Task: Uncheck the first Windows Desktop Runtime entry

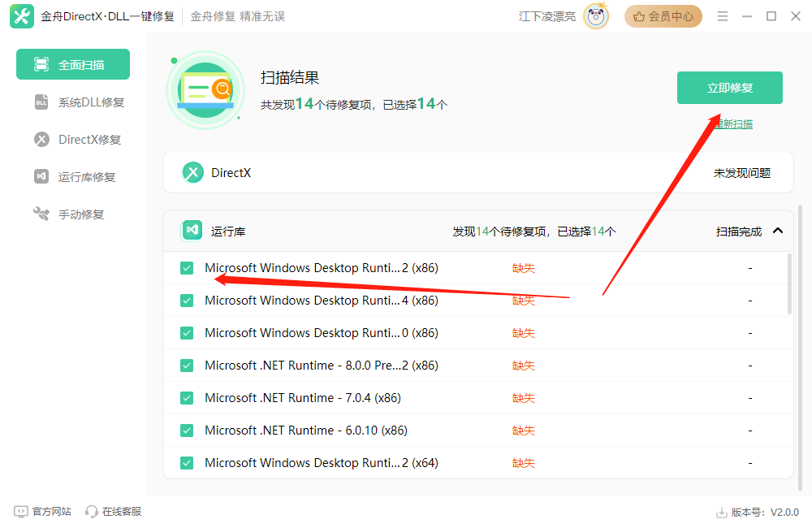Action: pyautogui.click(x=187, y=267)
